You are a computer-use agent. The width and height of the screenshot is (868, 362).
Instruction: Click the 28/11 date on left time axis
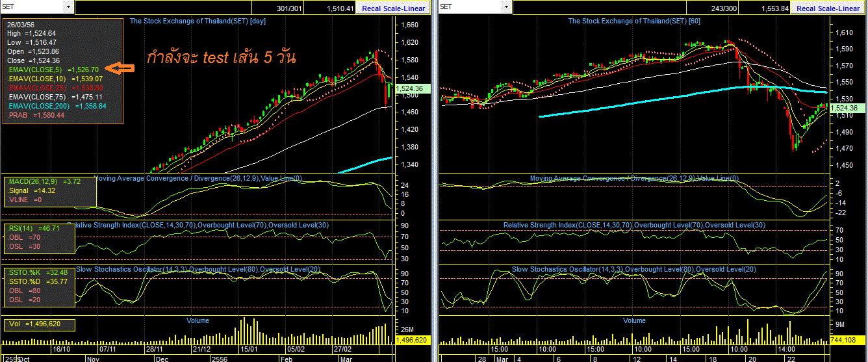pos(154,349)
